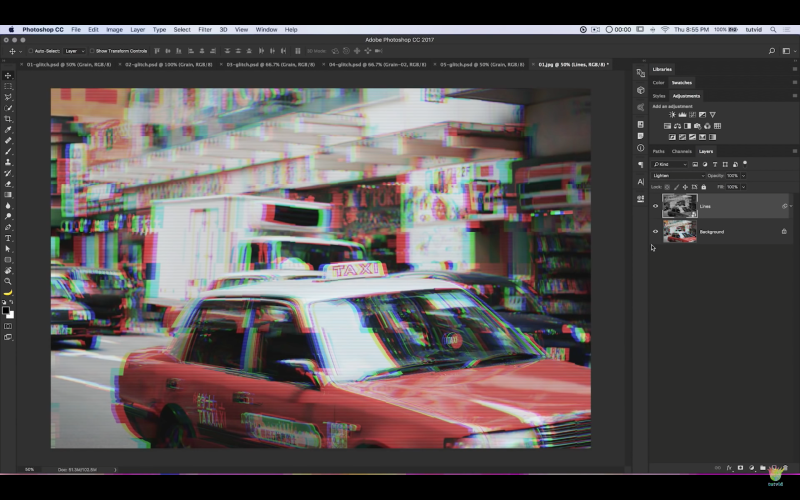This screenshot has height=500, width=800.
Task: Select the Move tool in toolbox
Action: point(8,76)
